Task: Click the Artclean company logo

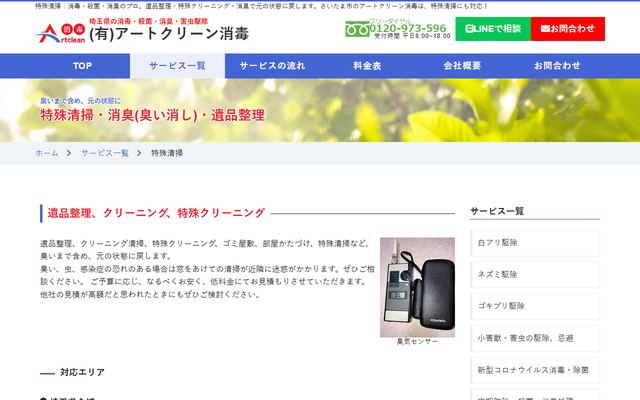Action: (x=61, y=33)
